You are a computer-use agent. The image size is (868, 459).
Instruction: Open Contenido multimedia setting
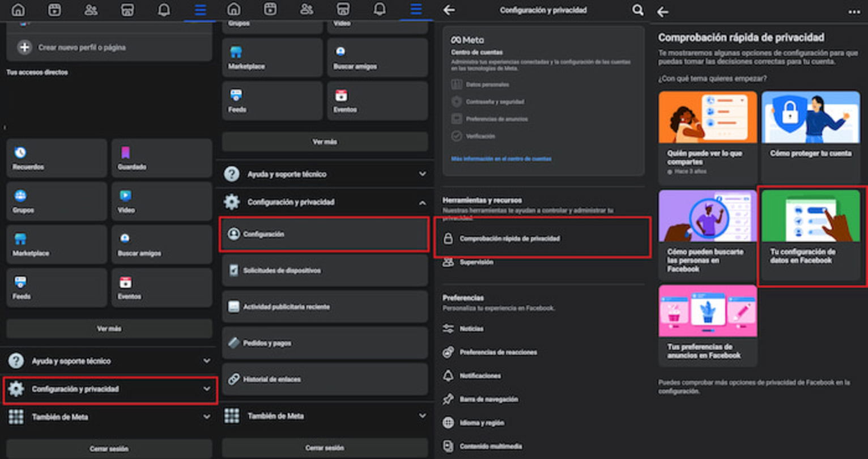point(482,447)
